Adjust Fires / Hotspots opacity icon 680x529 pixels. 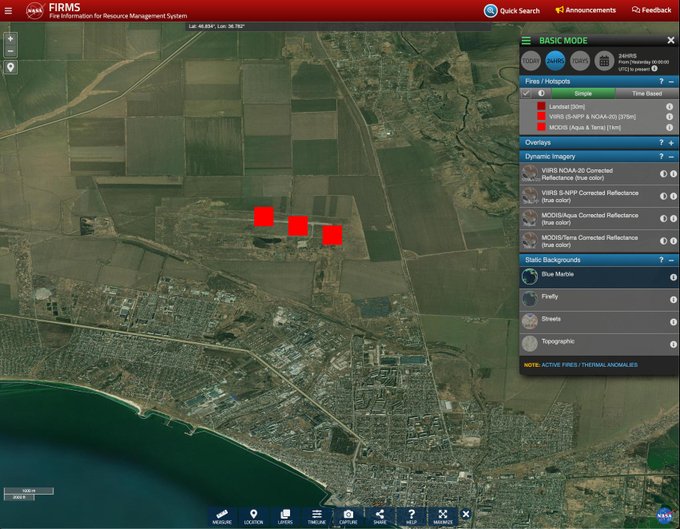pos(541,93)
